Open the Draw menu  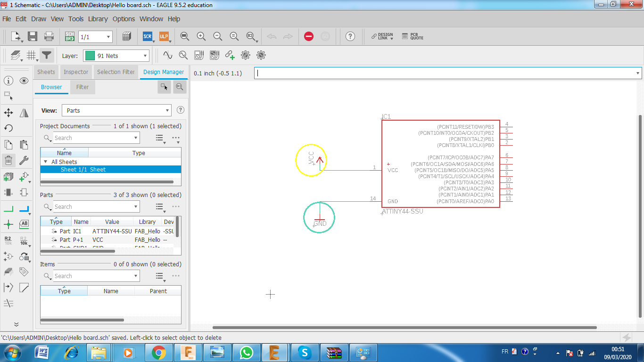click(39, 19)
